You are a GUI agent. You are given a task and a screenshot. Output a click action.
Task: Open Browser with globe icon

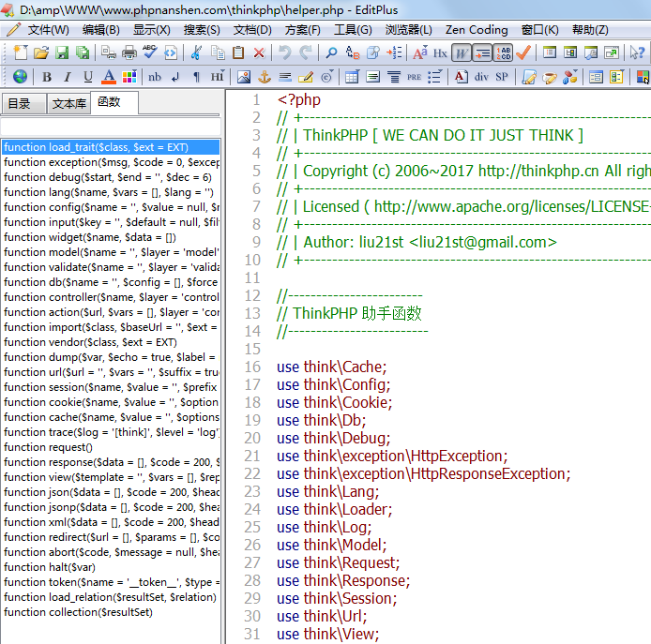pyautogui.click(x=20, y=76)
